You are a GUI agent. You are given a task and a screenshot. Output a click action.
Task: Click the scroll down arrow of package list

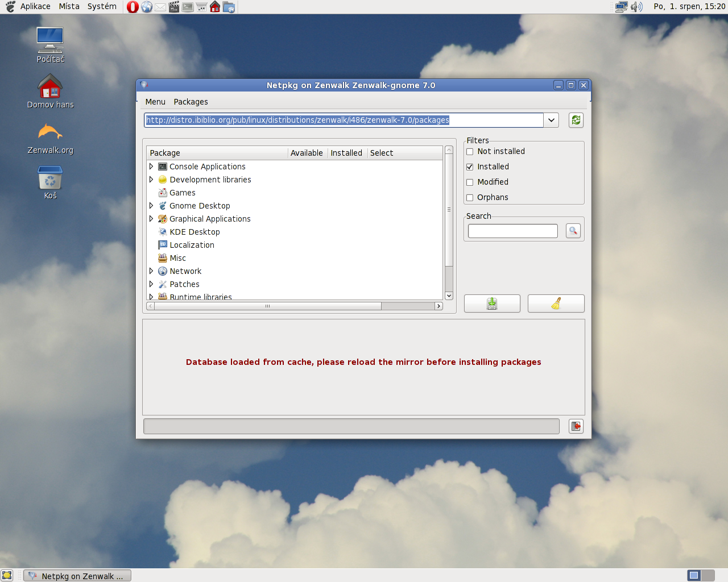(449, 296)
